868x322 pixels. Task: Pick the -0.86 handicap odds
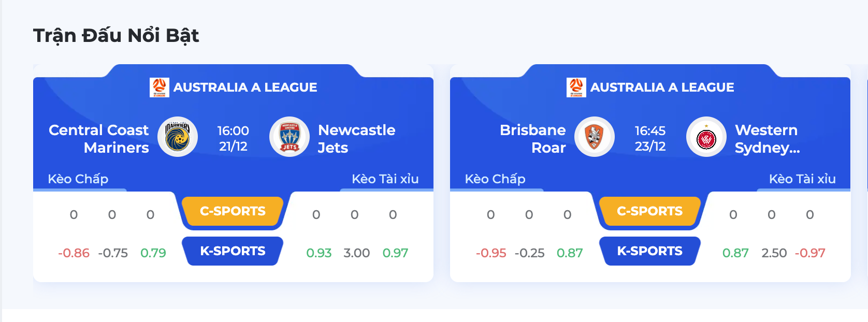pos(74,253)
